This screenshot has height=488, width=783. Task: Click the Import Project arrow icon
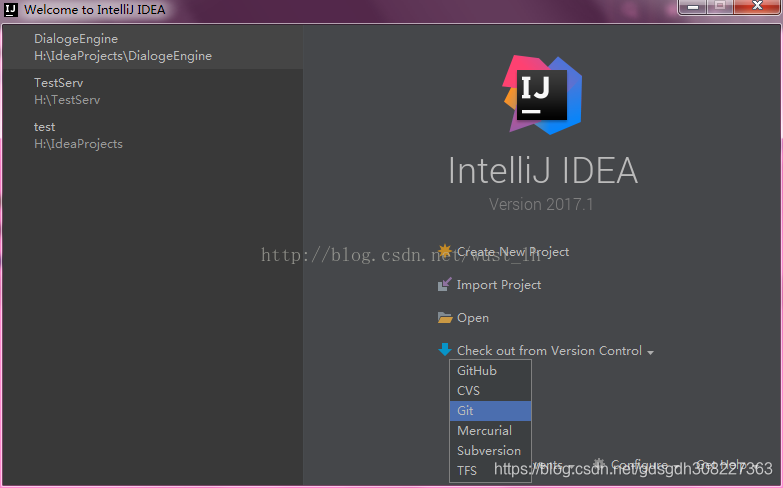click(x=444, y=284)
